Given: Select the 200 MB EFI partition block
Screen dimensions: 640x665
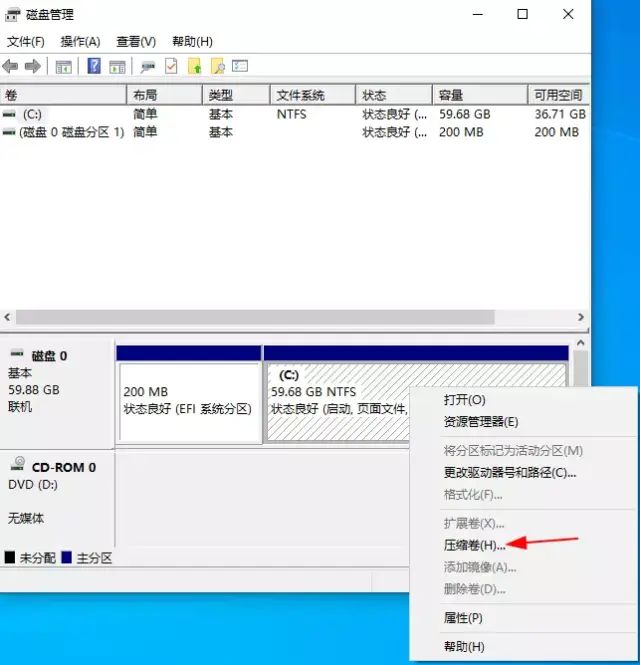Looking at the screenshot, I should coord(189,400).
